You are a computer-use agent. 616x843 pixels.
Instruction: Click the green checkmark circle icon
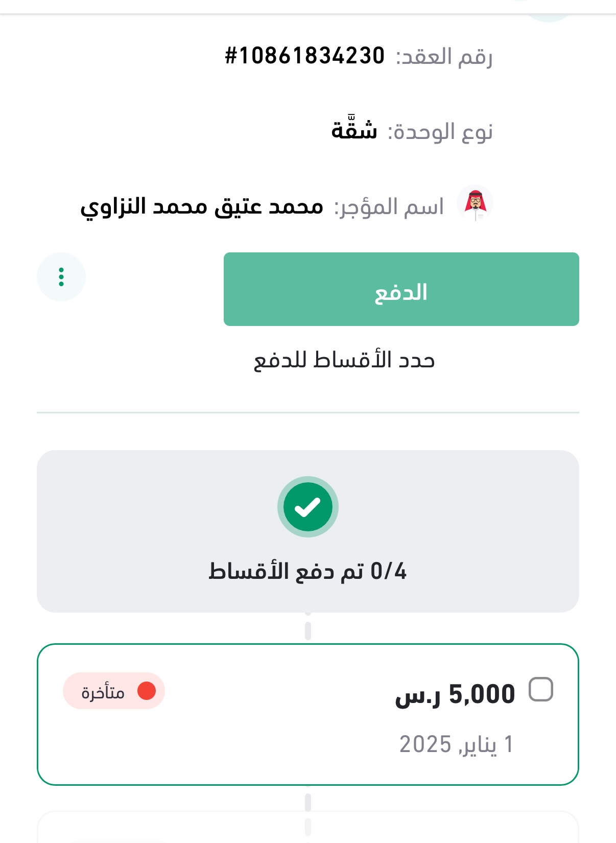308,507
